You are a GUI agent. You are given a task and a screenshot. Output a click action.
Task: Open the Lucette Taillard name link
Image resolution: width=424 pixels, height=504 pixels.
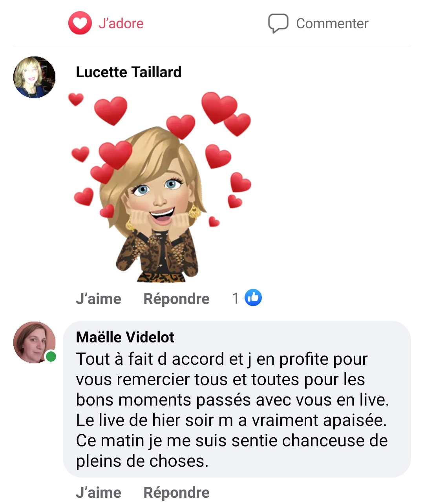point(128,72)
